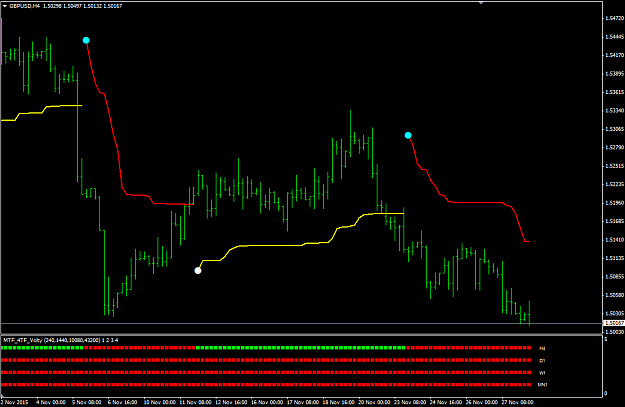The height and width of the screenshot is (407, 625).
Task: Click the 1.51410 price scale value
Action: 614,240
